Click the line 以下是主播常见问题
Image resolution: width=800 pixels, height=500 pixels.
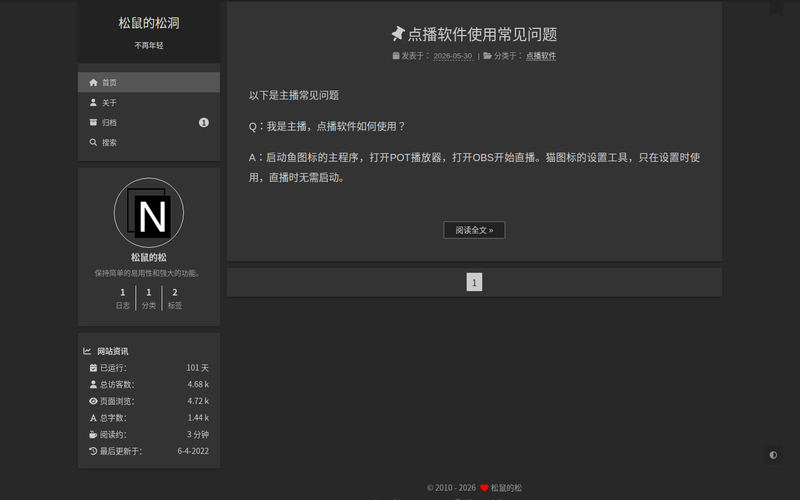coord(294,95)
